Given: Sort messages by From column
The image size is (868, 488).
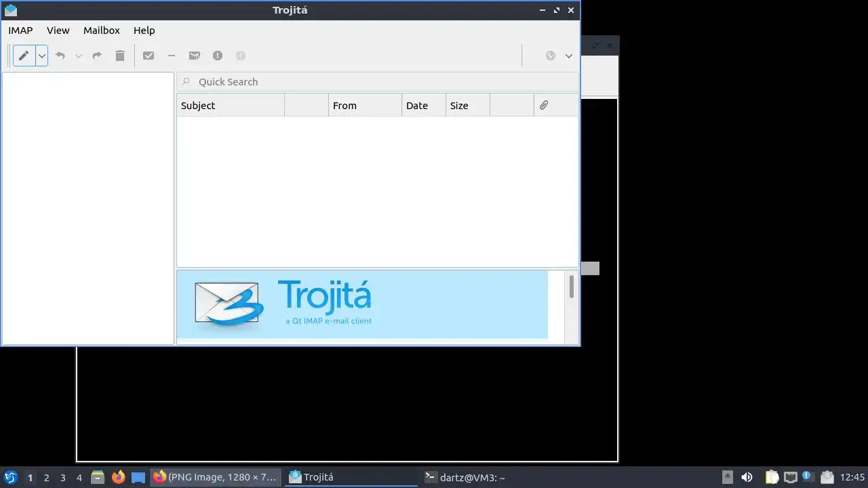Looking at the screenshot, I should 365,105.
